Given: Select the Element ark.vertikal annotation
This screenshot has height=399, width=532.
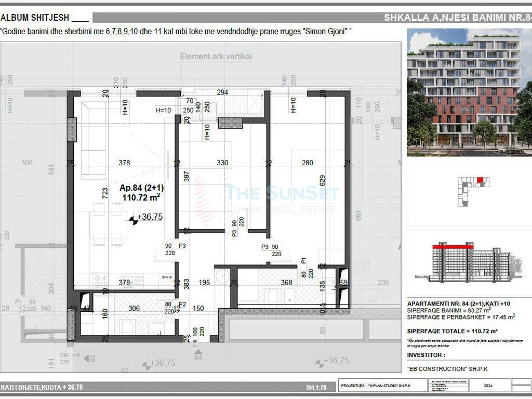Looking at the screenshot, I should click(216, 56).
